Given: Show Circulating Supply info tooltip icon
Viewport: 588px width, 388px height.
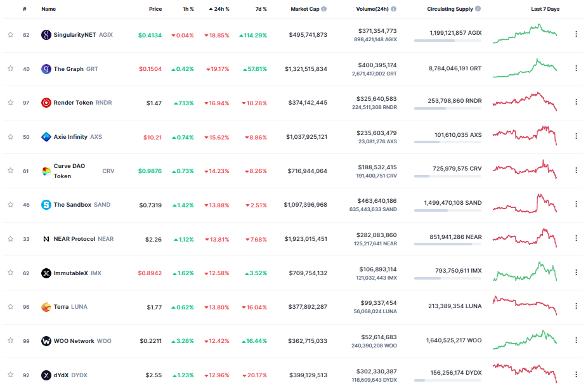Looking at the screenshot, I should click(x=478, y=9).
